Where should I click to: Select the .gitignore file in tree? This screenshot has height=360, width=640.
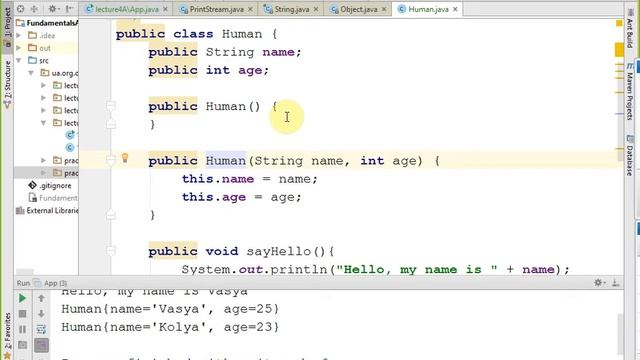(x=55, y=186)
